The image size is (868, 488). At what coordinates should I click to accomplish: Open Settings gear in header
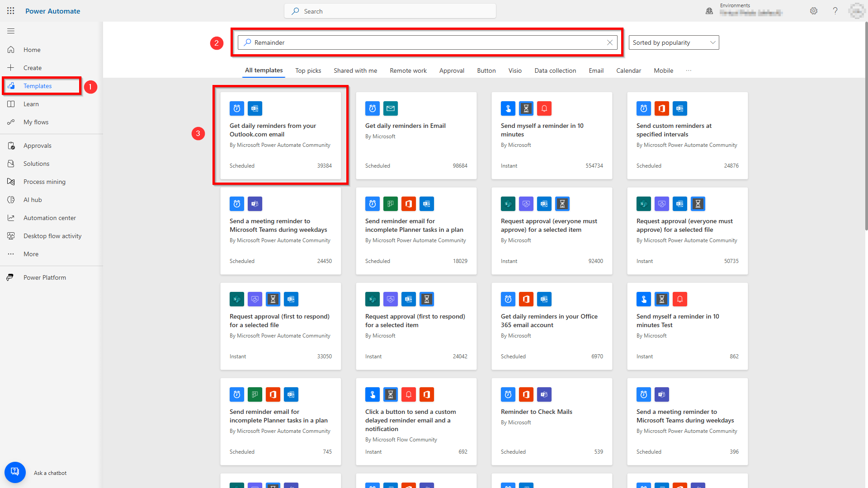coord(814,11)
